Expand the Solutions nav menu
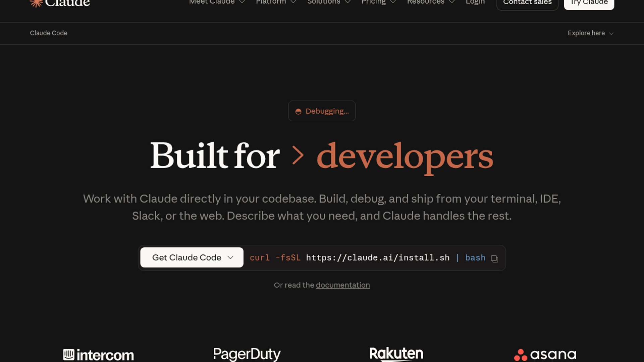Screen dimensions: 644x362 [x=329, y=2]
